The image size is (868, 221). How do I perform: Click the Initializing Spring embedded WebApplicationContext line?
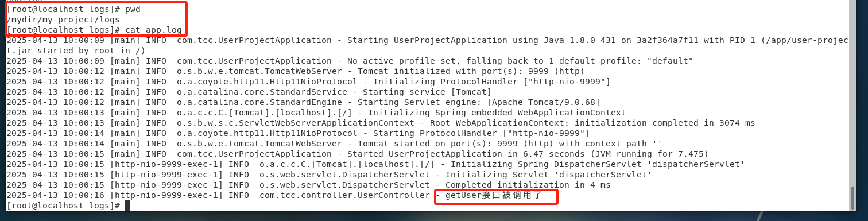point(316,113)
